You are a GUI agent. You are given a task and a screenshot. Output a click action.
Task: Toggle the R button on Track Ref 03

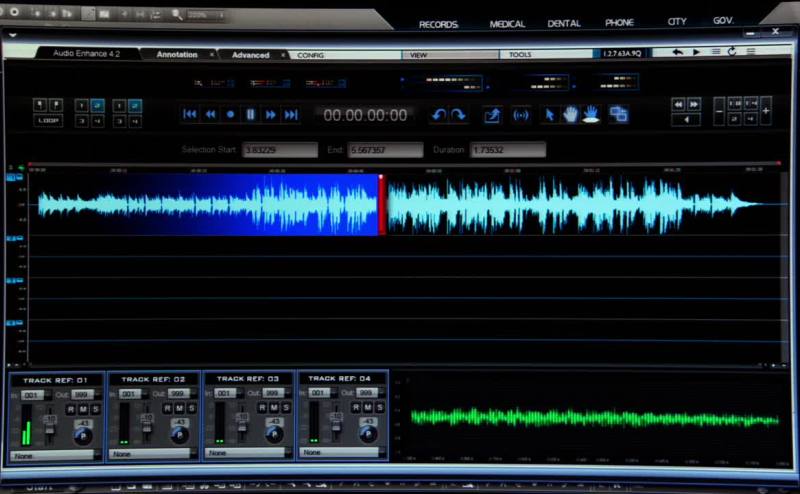(264, 408)
